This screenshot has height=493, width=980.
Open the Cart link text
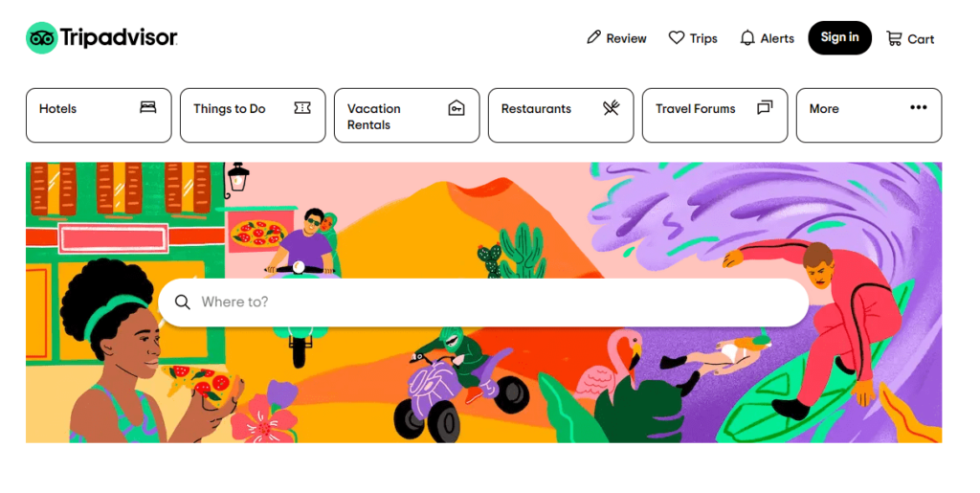(921, 39)
